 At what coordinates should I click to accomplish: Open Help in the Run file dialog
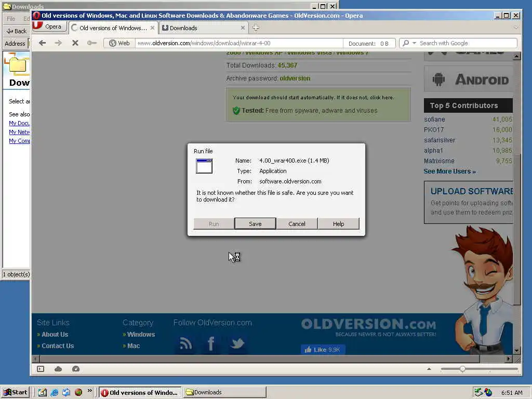tap(338, 223)
